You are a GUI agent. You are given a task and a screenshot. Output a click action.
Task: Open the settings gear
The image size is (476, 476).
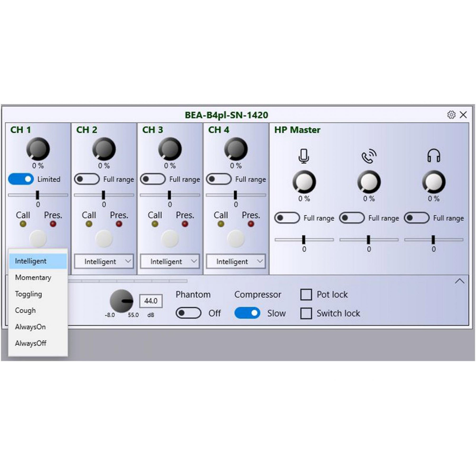tap(451, 115)
